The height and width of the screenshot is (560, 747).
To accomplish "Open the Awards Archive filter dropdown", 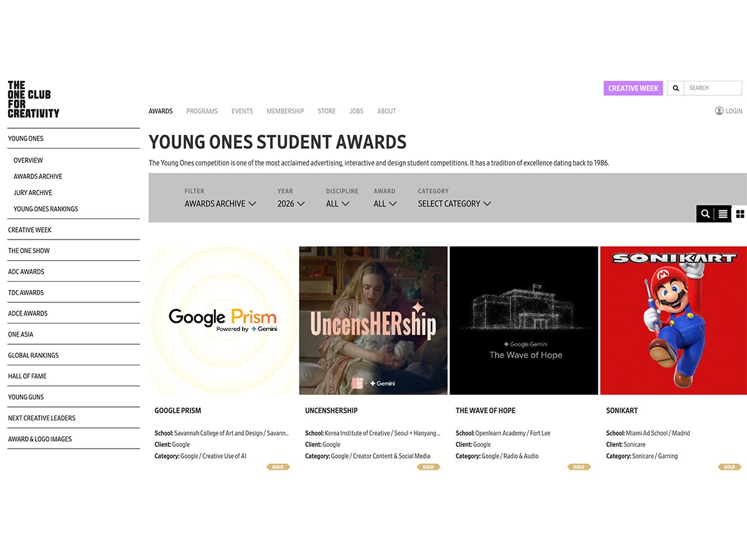I will click(x=220, y=203).
